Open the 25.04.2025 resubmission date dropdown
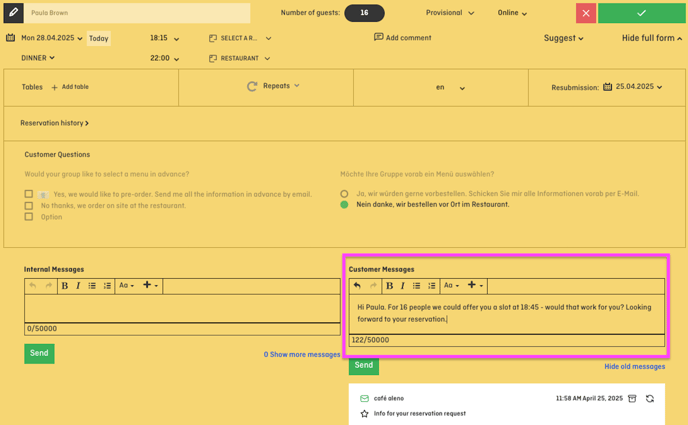 coord(639,87)
